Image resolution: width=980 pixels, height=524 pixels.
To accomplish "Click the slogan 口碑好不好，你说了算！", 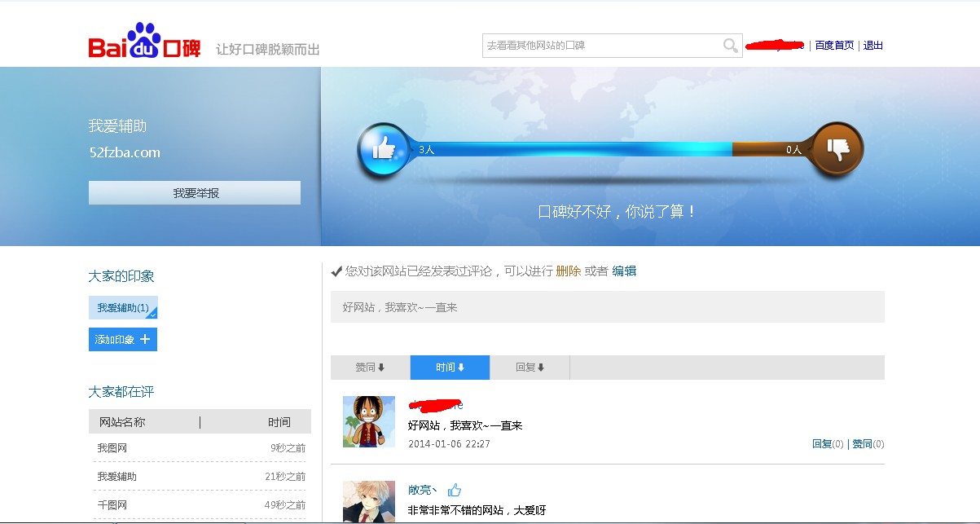I will (x=618, y=212).
